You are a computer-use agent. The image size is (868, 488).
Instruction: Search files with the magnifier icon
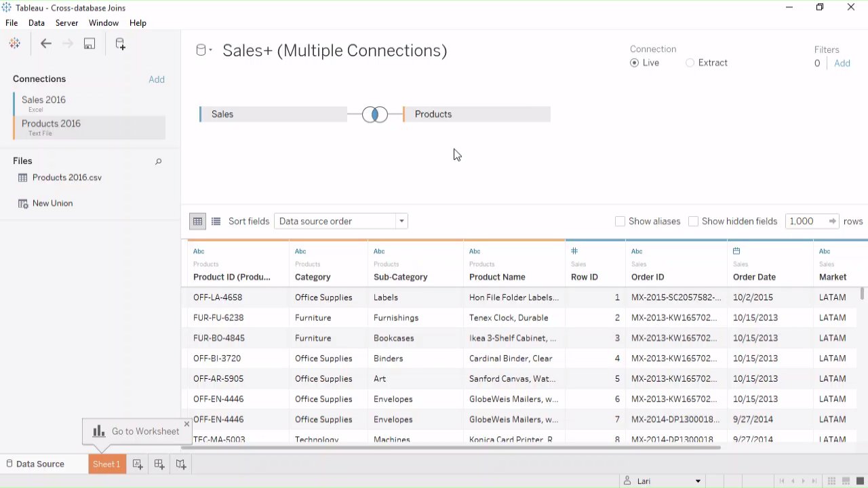[x=158, y=161]
